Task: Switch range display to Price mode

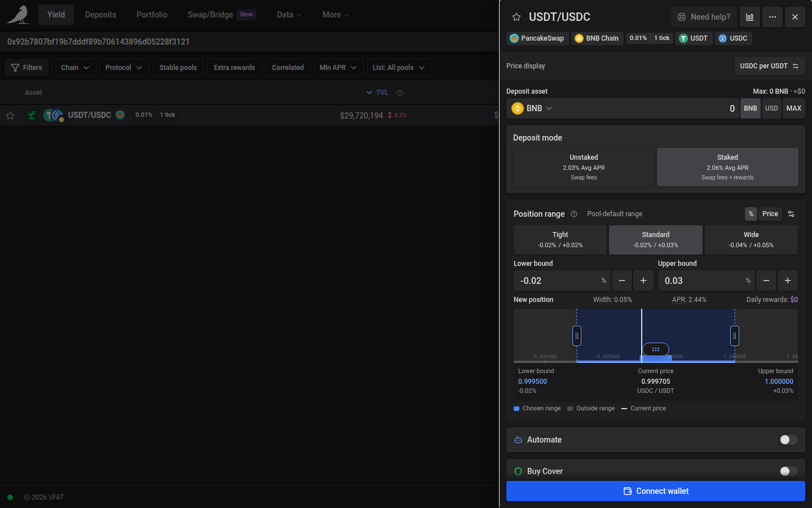Action: click(x=770, y=214)
